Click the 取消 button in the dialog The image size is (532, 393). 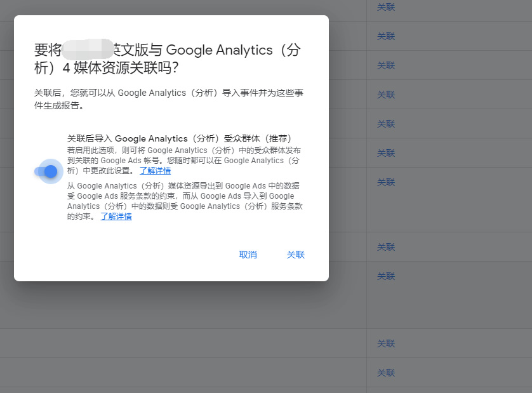tap(248, 255)
